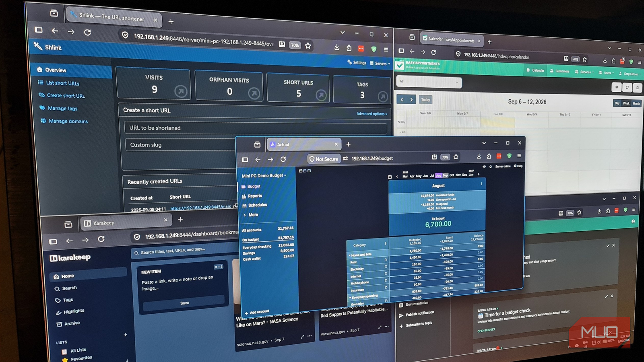Click the URL to be shortened field

(255, 128)
